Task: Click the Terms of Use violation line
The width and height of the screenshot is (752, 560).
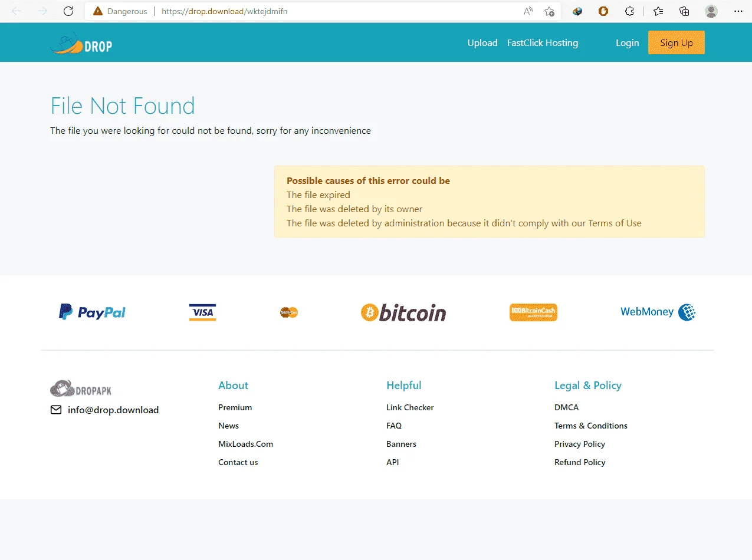Action: coord(464,223)
